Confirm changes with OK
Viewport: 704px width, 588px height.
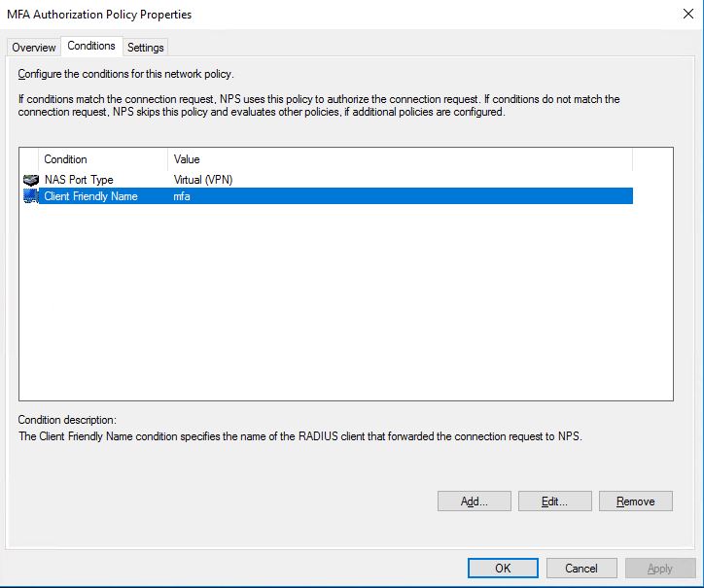click(x=503, y=568)
